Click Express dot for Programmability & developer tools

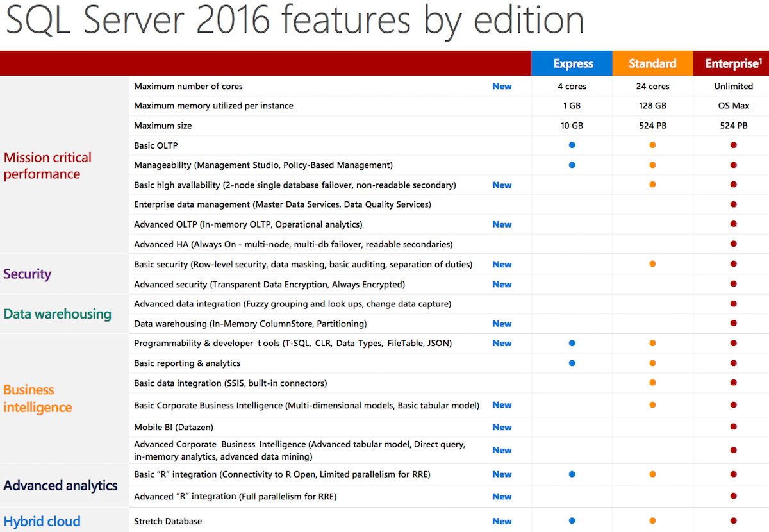coord(572,343)
